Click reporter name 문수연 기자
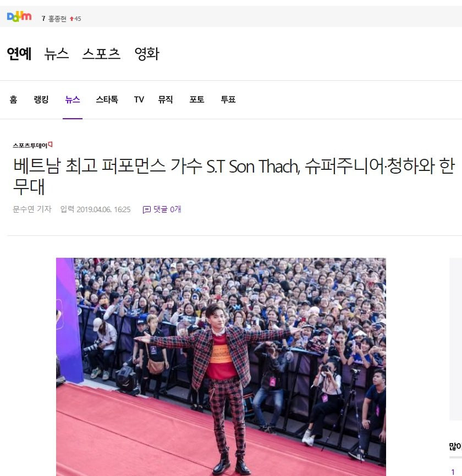This screenshot has width=462, height=476. [32, 209]
